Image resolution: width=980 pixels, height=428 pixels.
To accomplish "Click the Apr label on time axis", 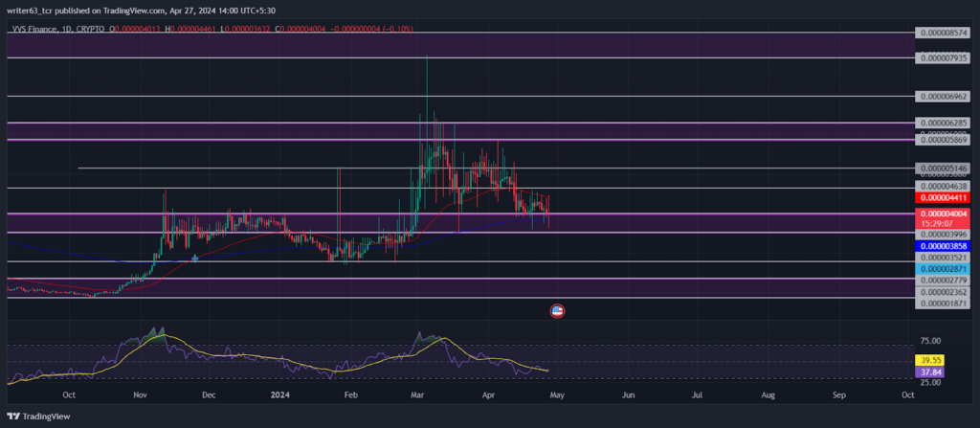I will pos(489,395).
